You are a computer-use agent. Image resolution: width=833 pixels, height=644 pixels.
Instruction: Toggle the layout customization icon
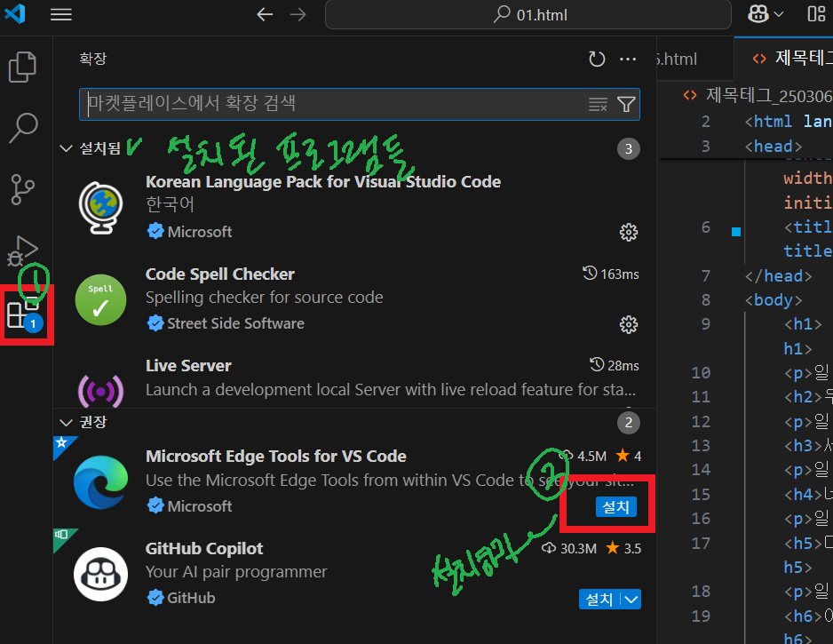click(816, 14)
